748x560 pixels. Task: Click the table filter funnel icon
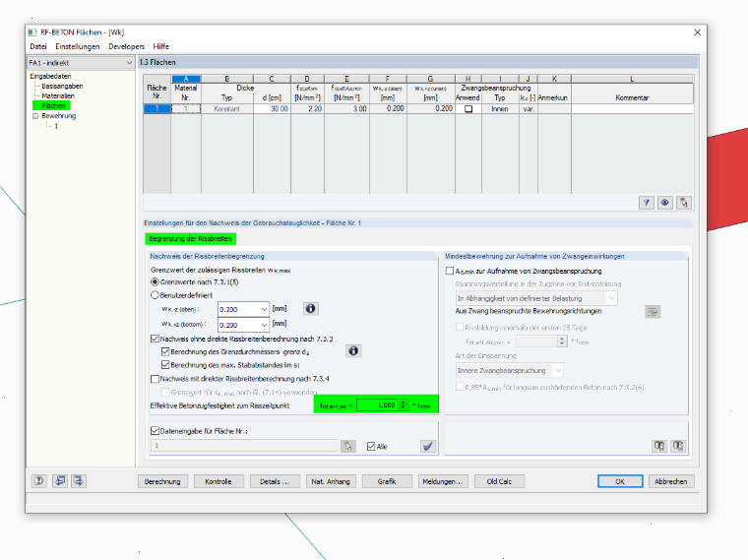tap(647, 203)
